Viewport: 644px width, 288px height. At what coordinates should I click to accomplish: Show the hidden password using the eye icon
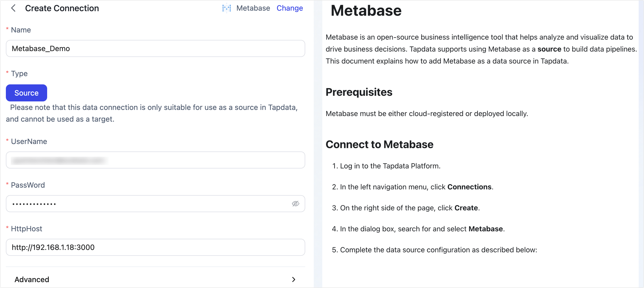296,204
